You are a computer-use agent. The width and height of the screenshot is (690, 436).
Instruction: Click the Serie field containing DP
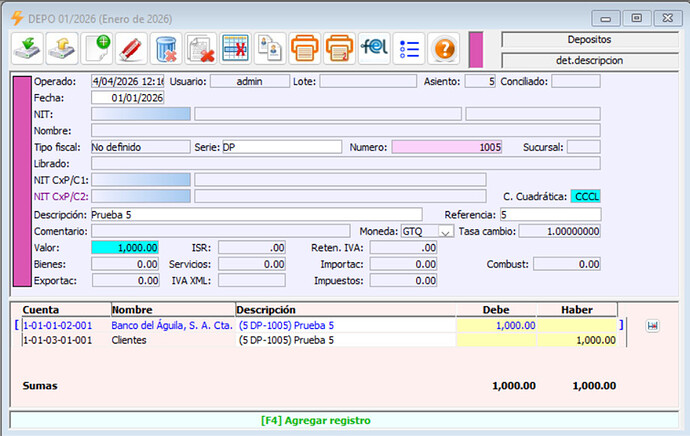coord(282,147)
